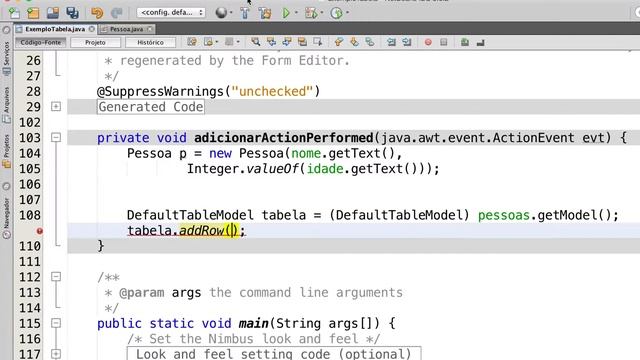Switch to Histórico view

[x=150, y=42]
